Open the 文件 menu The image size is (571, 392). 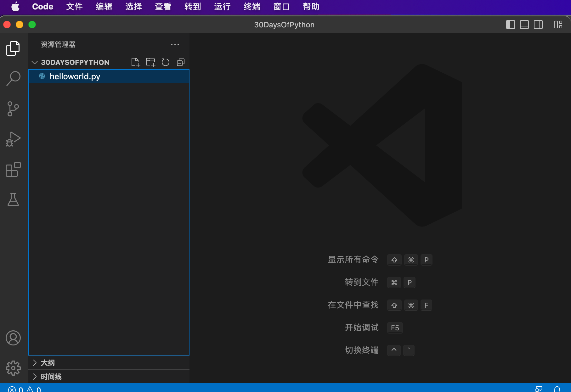pos(74,7)
